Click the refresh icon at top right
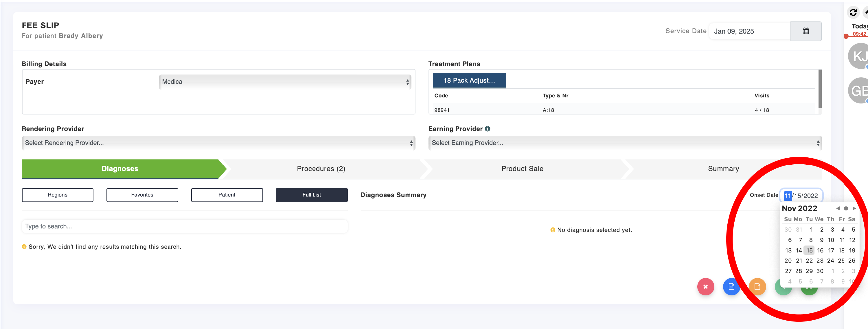 point(853,12)
